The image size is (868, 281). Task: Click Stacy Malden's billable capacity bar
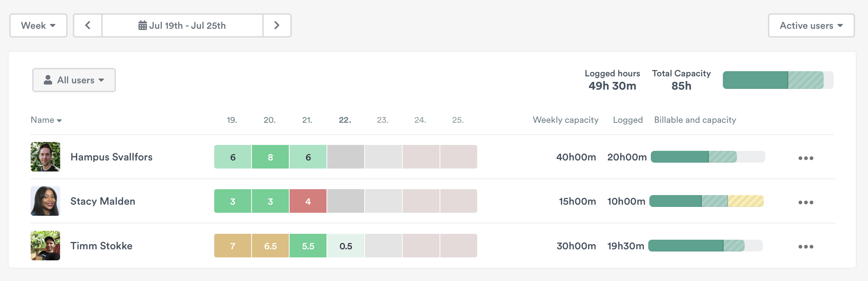pyautogui.click(x=706, y=201)
